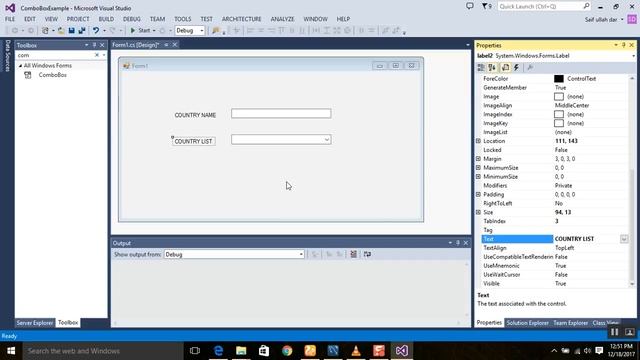Click the New Project toolbar icon
This screenshot has height=360, width=640.
[x=45, y=31]
